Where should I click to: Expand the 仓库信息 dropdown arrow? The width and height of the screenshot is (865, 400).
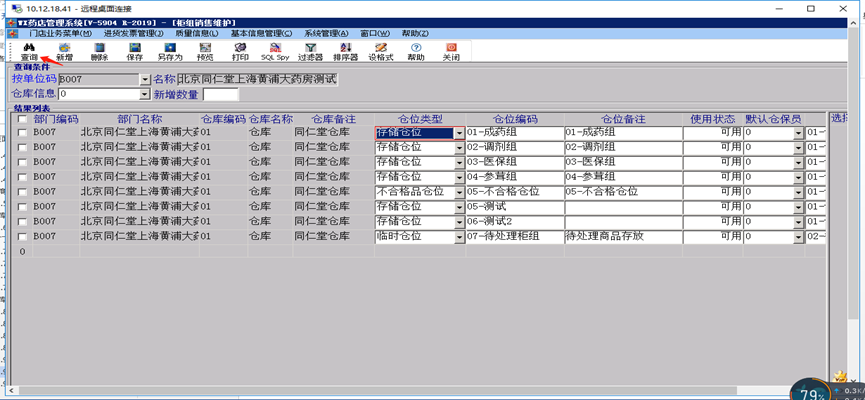[145, 94]
